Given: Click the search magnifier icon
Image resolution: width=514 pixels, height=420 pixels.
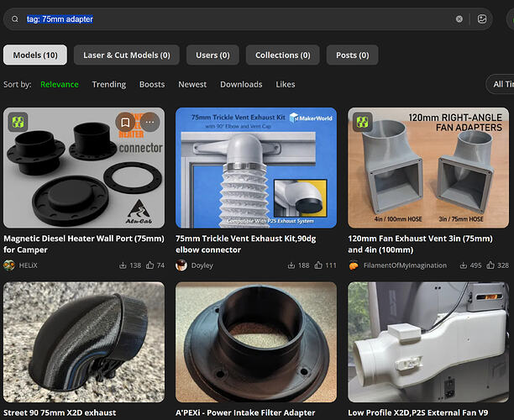Looking at the screenshot, I should pos(15,19).
